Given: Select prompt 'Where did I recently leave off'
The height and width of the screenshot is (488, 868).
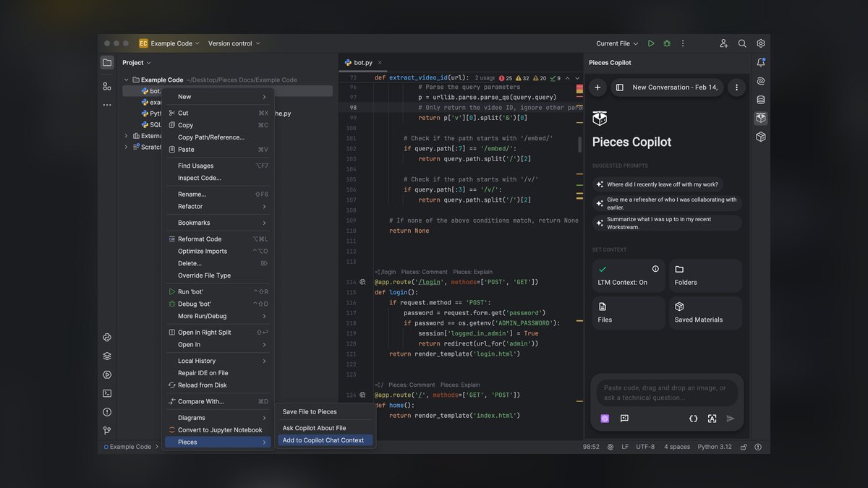Looking at the screenshot, I should [x=658, y=185].
